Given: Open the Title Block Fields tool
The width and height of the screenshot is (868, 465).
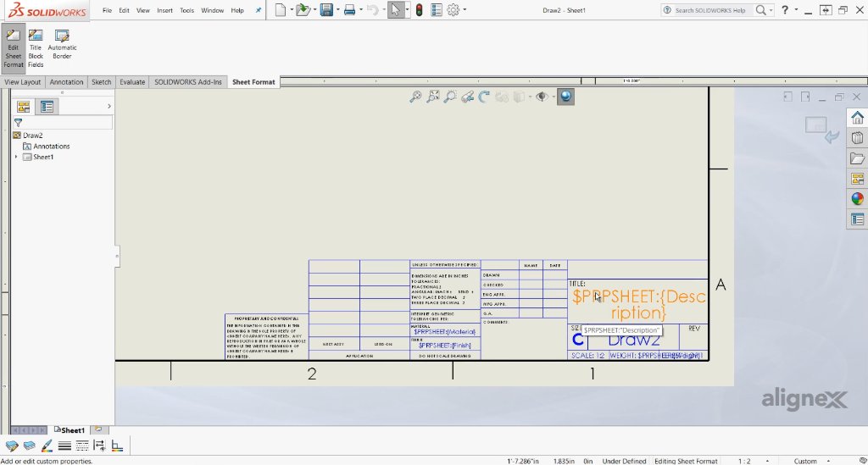Looking at the screenshot, I should [36, 48].
